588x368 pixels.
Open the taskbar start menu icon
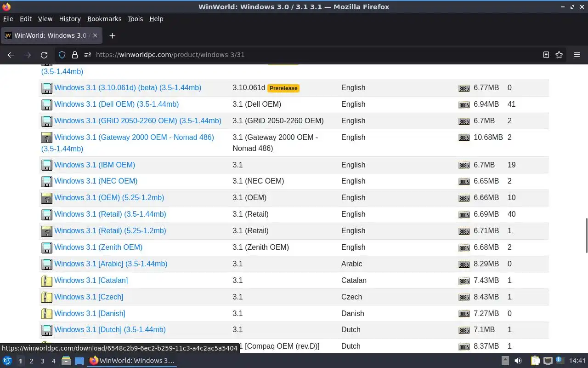coord(7,361)
